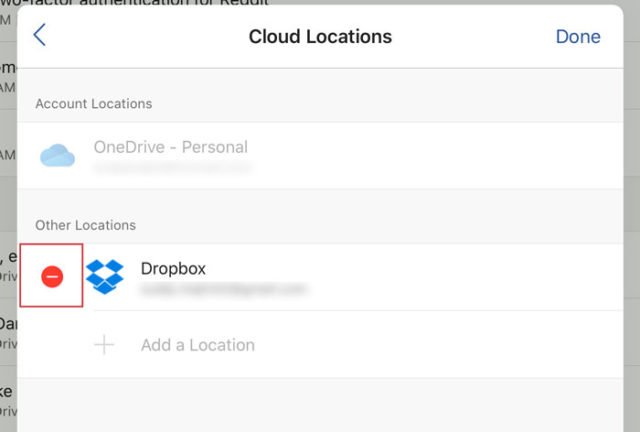640x432 pixels.
Task: Click the plus icon for adding location
Action: pos(104,345)
